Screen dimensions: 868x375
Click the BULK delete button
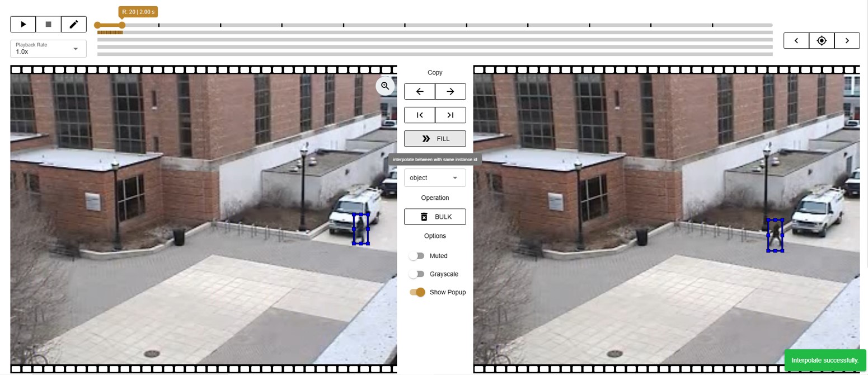pos(435,217)
